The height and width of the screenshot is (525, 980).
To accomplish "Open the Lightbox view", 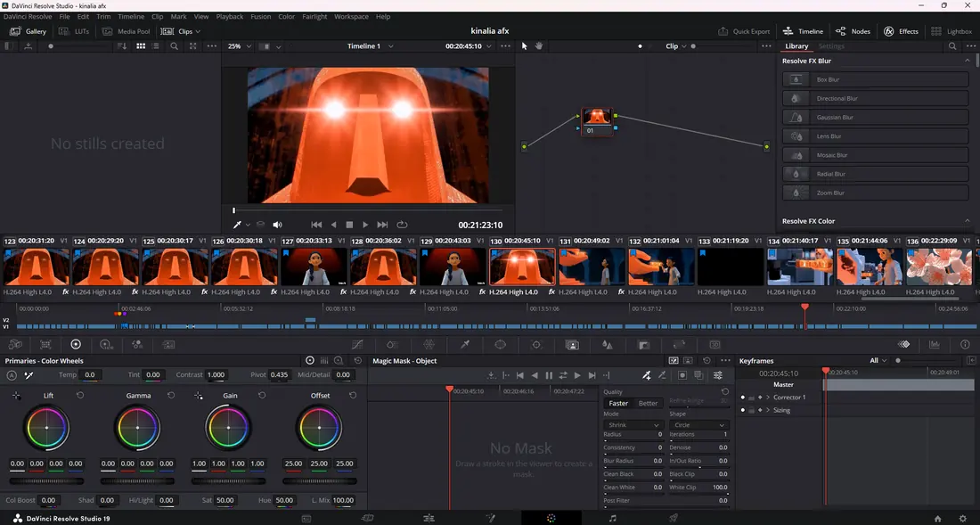I will (x=951, y=31).
